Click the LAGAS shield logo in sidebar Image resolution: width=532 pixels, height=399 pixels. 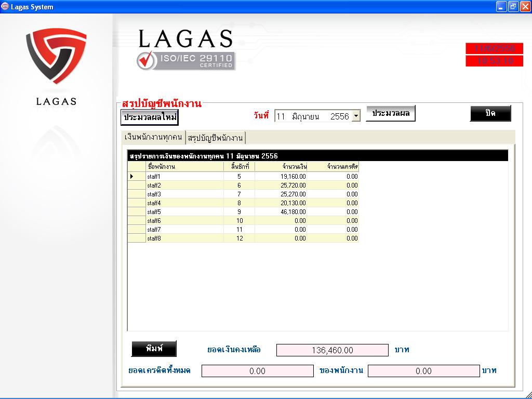(56, 56)
